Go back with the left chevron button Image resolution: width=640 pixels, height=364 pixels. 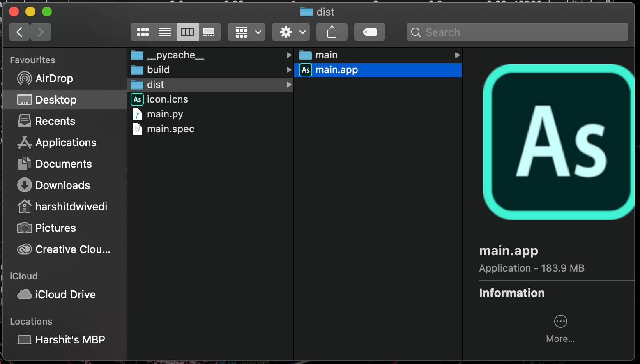19,32
